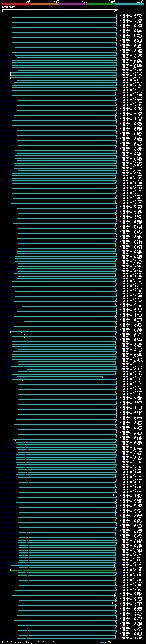This screenshot has width=146, height=644.
Task: Select the UniRef100_P93786 label
Action: [131, 93]
